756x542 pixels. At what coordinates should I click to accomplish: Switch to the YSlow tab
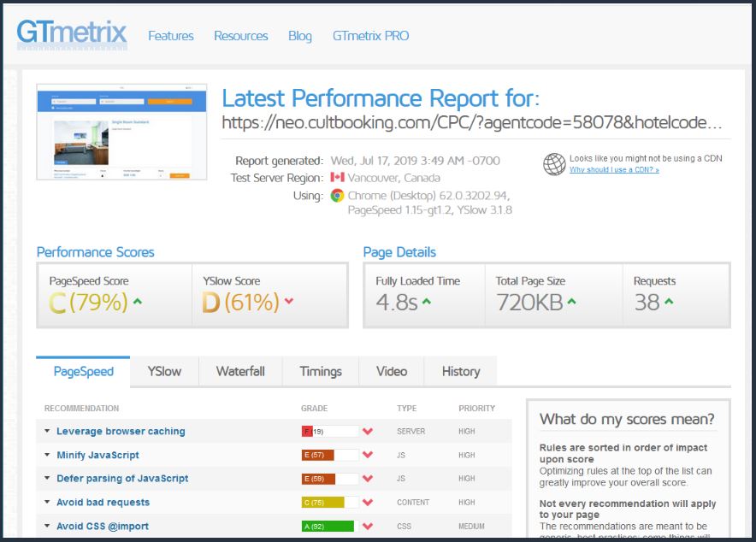click(x=164, y=372)
